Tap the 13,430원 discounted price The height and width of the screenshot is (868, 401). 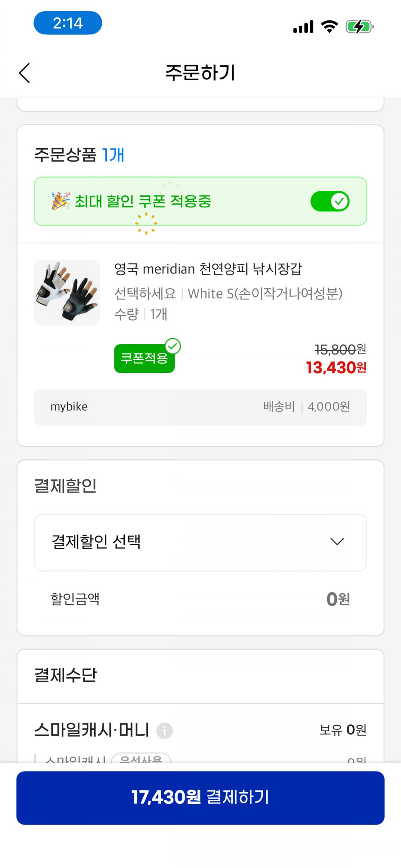(x=336, y=368)
